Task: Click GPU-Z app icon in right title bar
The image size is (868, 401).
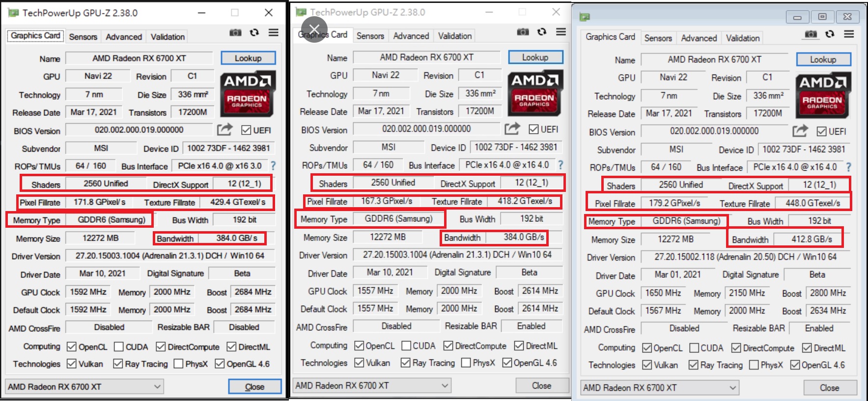Action: (x=585, y=17)
